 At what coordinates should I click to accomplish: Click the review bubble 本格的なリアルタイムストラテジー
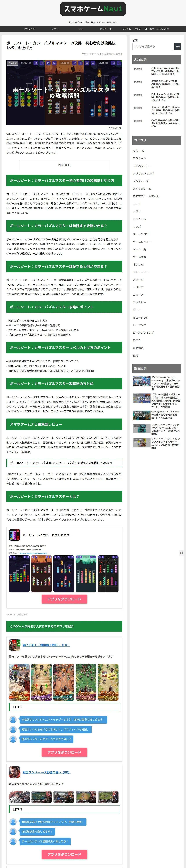[x=63, y=719]
